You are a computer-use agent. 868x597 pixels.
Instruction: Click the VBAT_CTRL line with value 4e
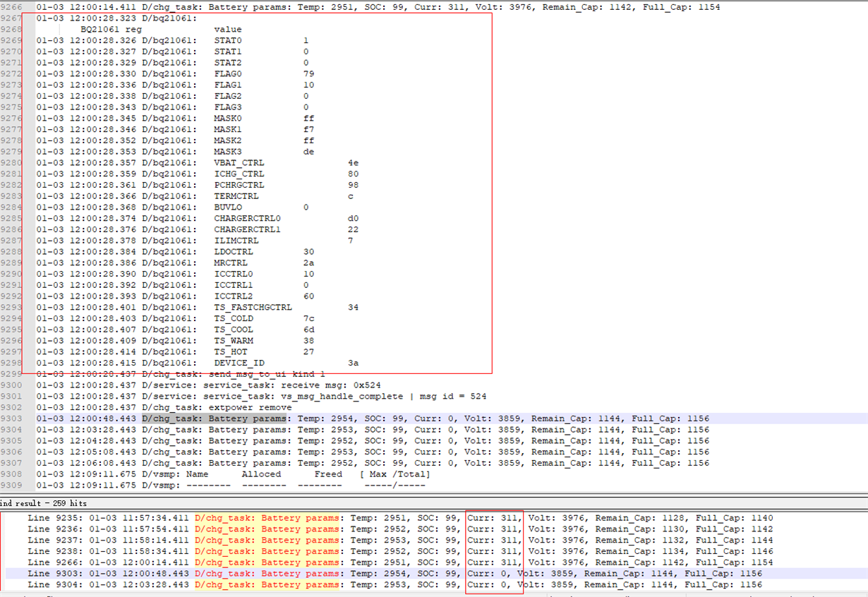tap(198, 163)
